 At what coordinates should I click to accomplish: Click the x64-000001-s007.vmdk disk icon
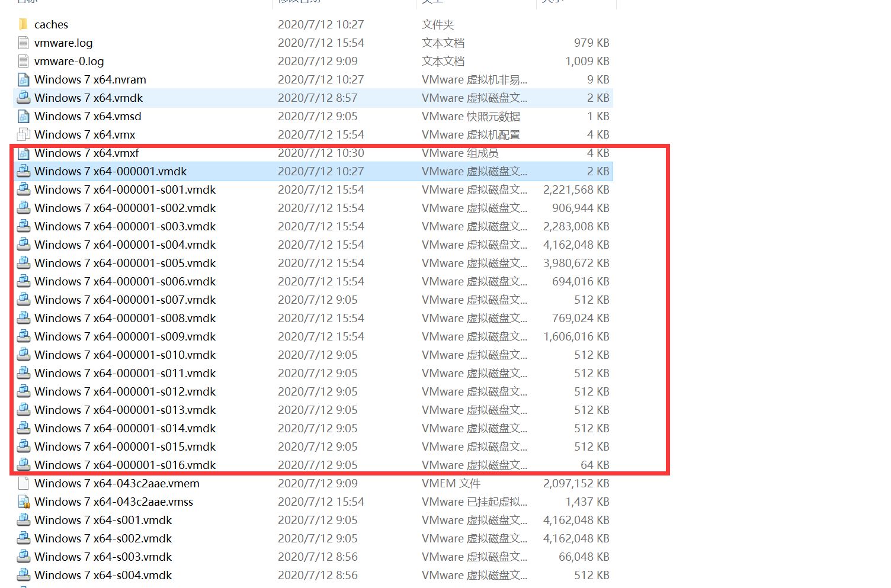click(x=23, y=300)
